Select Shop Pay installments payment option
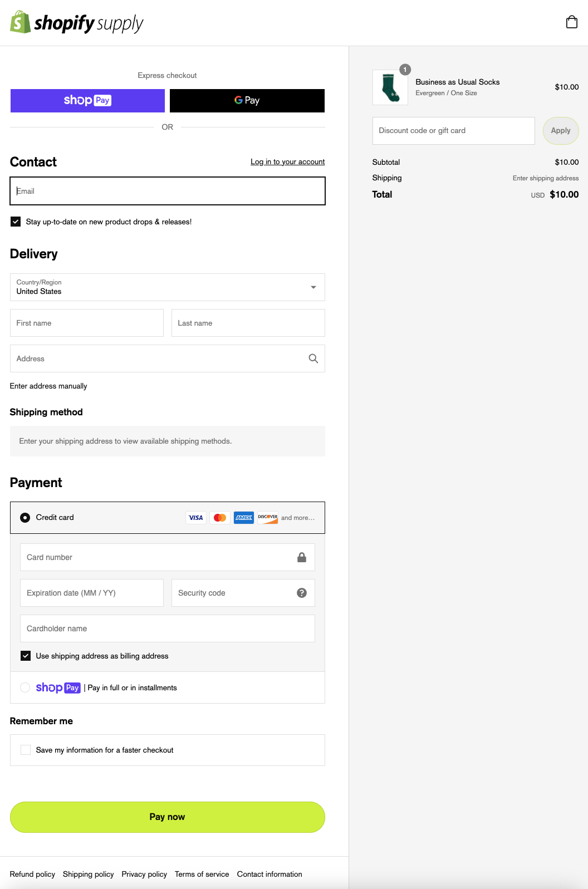The image size is (588, 889). click(x=25, y=687)
